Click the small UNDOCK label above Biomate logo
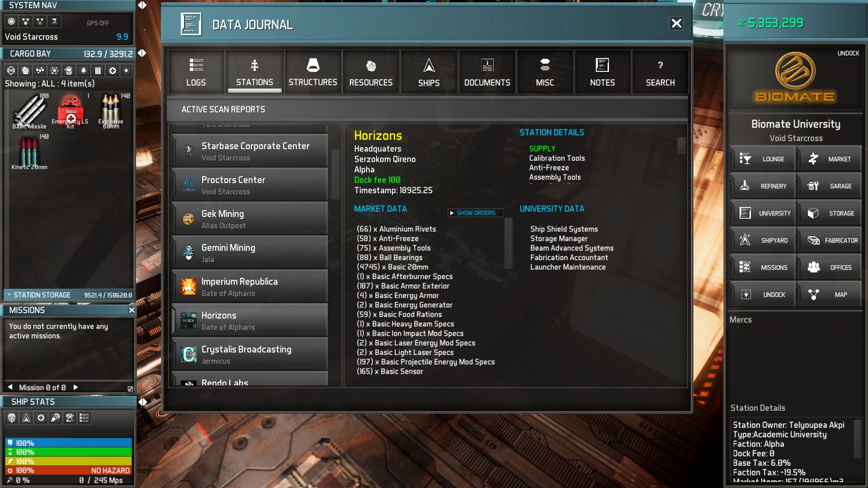This screenshot has height=488, width=868. [x=848, y=53]
